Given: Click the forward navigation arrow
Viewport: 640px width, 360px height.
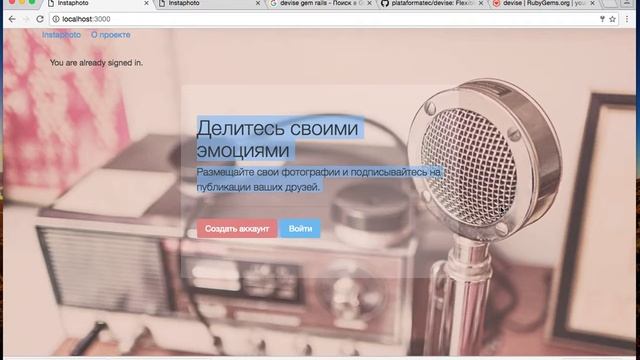Looking at the screenshot, I should [x=26, y=19].
